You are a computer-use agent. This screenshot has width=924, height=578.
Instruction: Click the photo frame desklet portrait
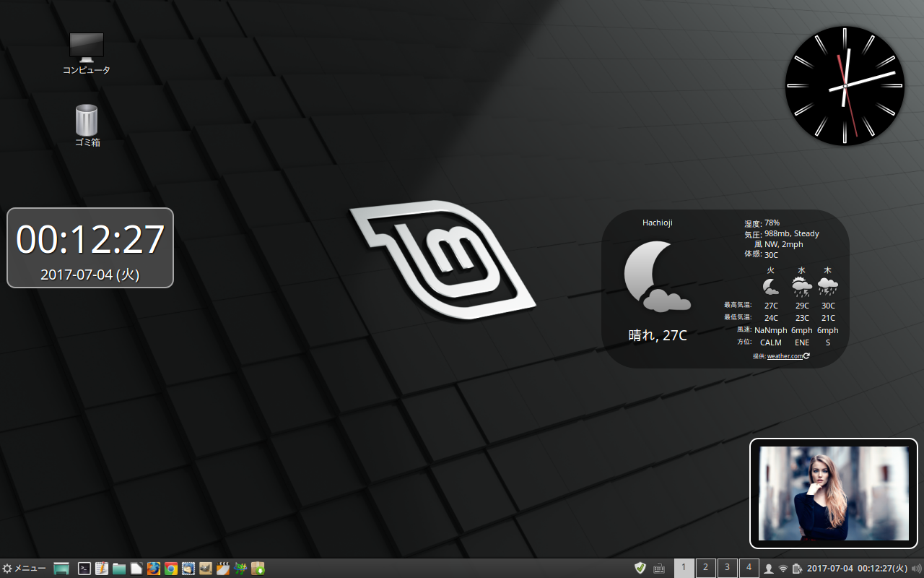coord(834,493)
